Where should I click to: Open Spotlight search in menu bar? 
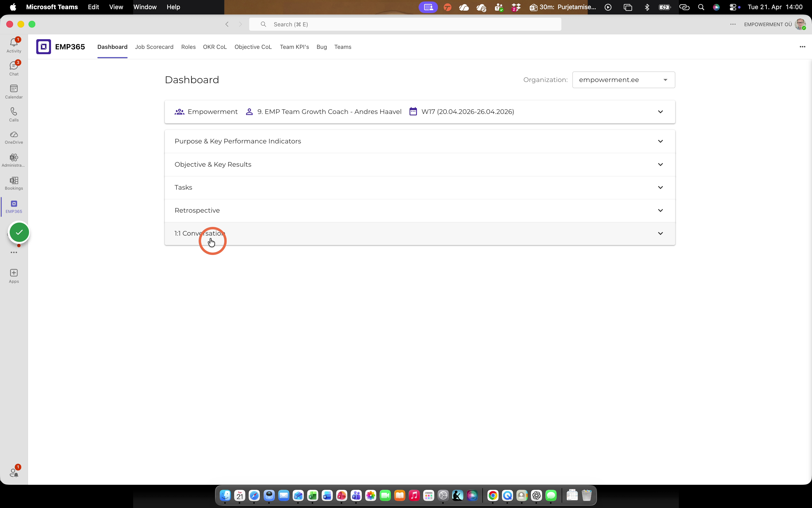[x=701, y=7]
